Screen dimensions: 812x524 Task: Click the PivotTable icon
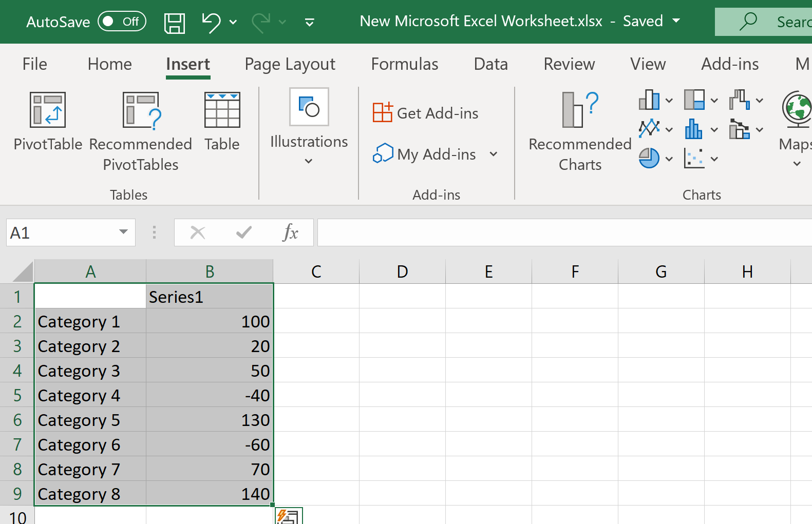(48, 110)
